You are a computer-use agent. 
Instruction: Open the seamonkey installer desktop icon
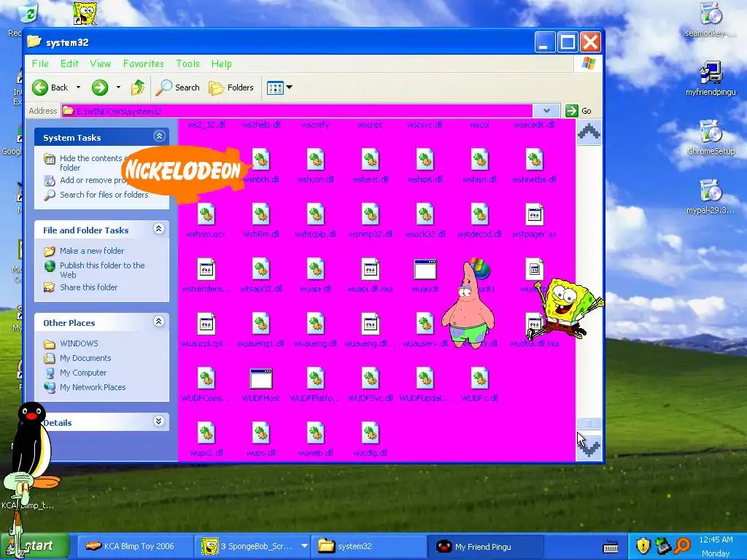711,20
